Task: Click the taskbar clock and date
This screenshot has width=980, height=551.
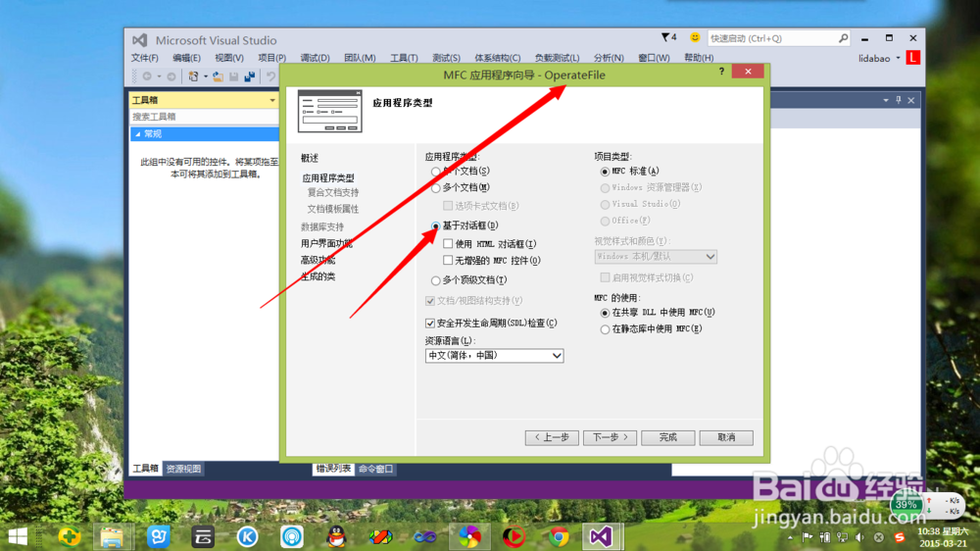Action: pos(943,537)
